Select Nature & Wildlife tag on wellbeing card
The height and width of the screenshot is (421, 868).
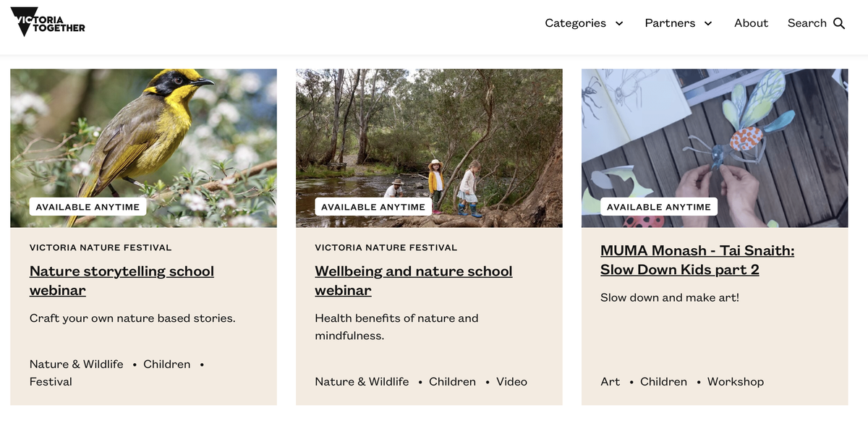(x=362, y=381)
